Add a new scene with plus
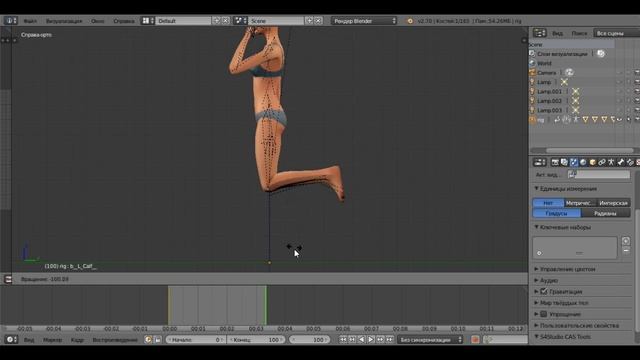Screen dimensions: 640x360 (x=309, y=20)
